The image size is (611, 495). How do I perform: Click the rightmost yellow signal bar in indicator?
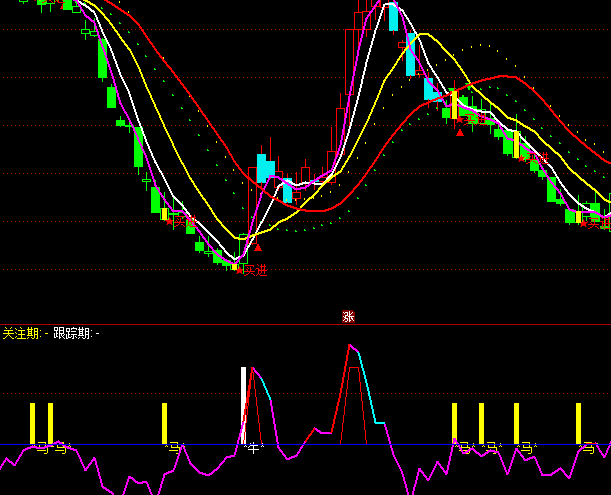tap(578, 422)
